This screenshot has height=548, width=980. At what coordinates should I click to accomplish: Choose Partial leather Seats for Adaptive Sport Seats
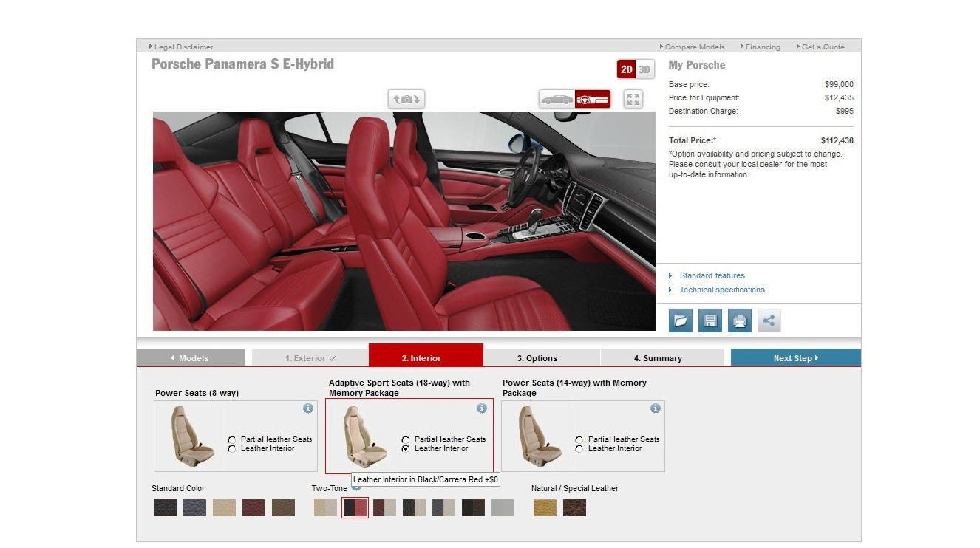pos(406,439)
